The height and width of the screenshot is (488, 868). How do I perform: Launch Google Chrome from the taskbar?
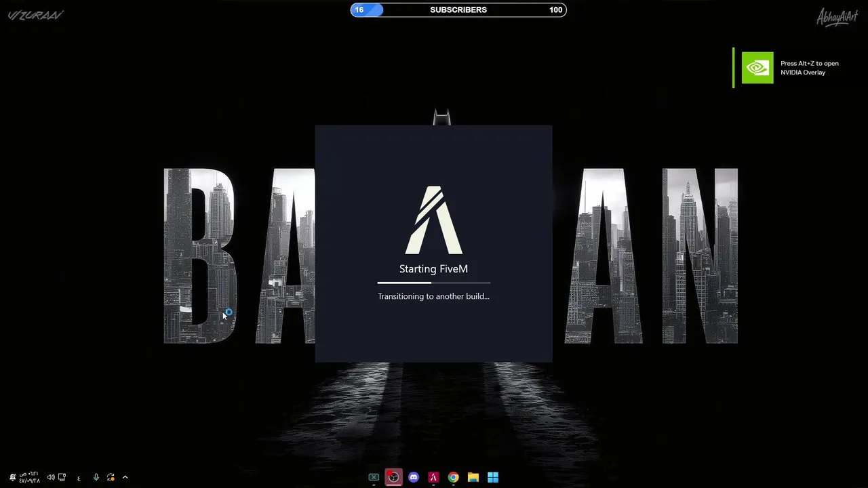(453, 477)
